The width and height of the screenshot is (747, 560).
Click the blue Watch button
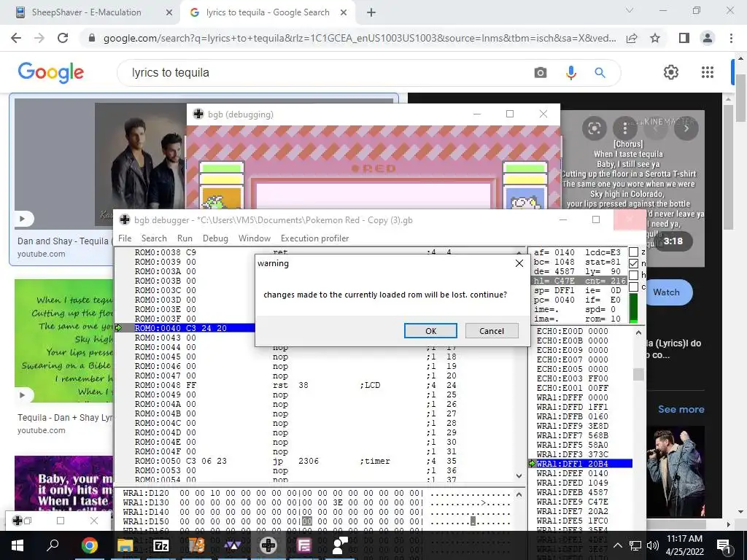[667, 292]
